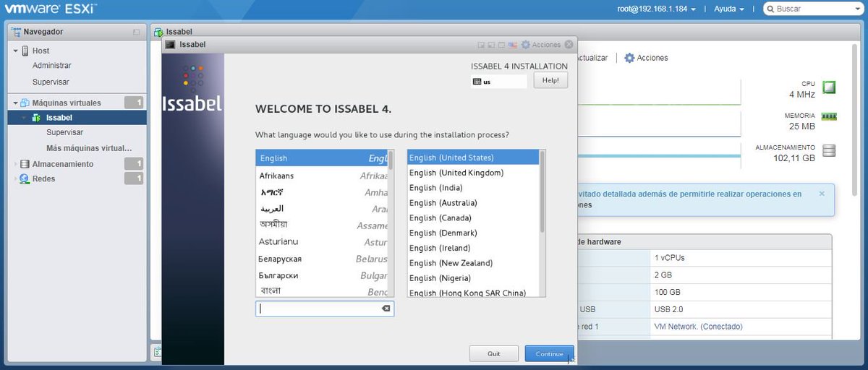Open the VM Network link
The height and width of the screenshot is (370, 868).
[697, 327]
